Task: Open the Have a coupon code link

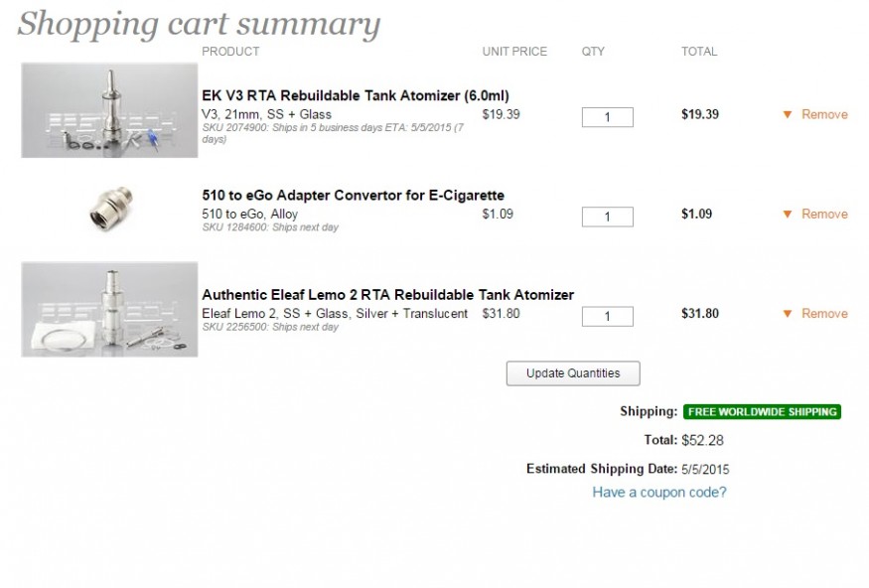Action: point(659,492)
